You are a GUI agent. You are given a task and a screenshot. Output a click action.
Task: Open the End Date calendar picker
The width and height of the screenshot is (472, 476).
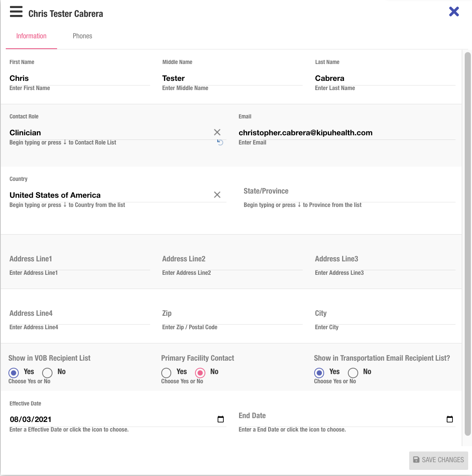click(450, 419)
